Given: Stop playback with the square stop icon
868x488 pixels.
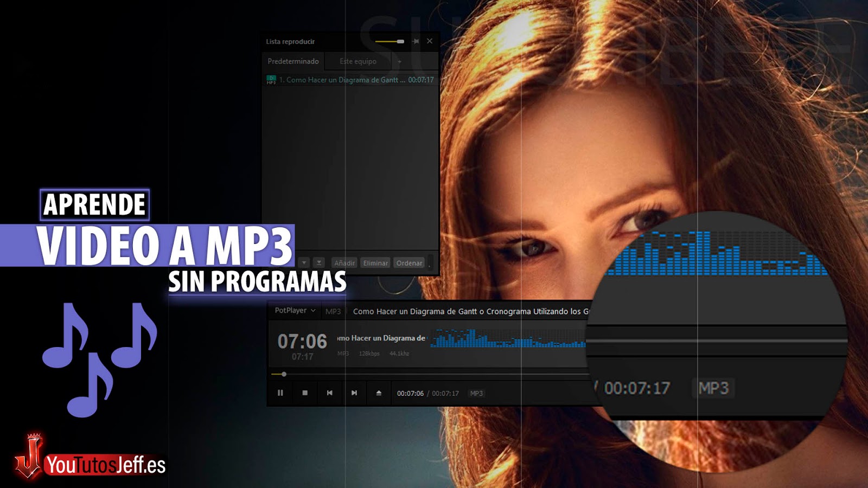Looking at the screenshot, I should [305, 393].
